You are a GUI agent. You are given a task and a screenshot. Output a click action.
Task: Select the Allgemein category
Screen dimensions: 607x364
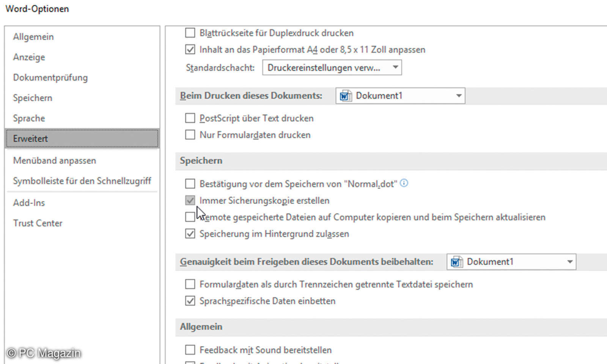coord(33,36)
